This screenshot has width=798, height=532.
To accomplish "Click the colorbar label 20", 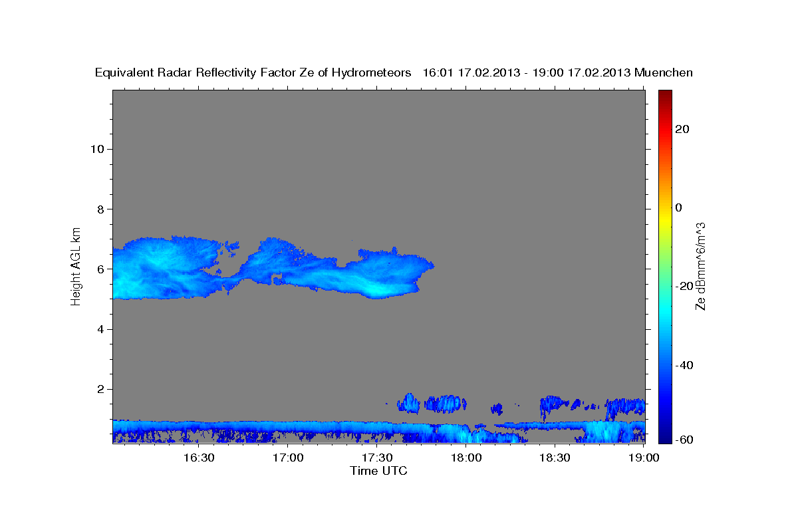I will point(682,129).
